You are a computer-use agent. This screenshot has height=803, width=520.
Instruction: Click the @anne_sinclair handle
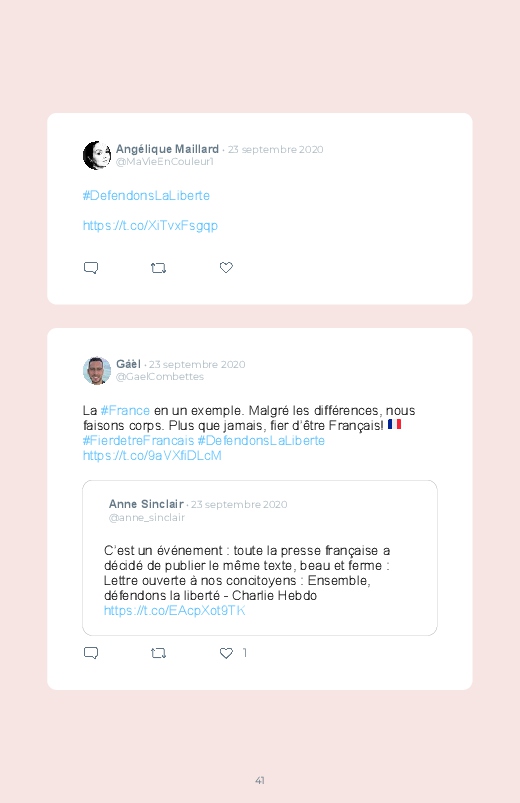(147, 518)
